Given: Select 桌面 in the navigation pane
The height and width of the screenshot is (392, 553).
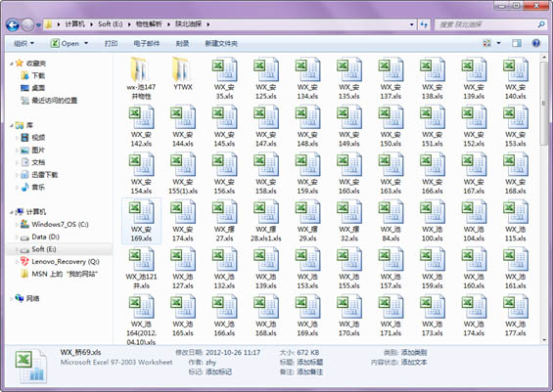Looking at the screenshot, I should [x=33, y=88].
